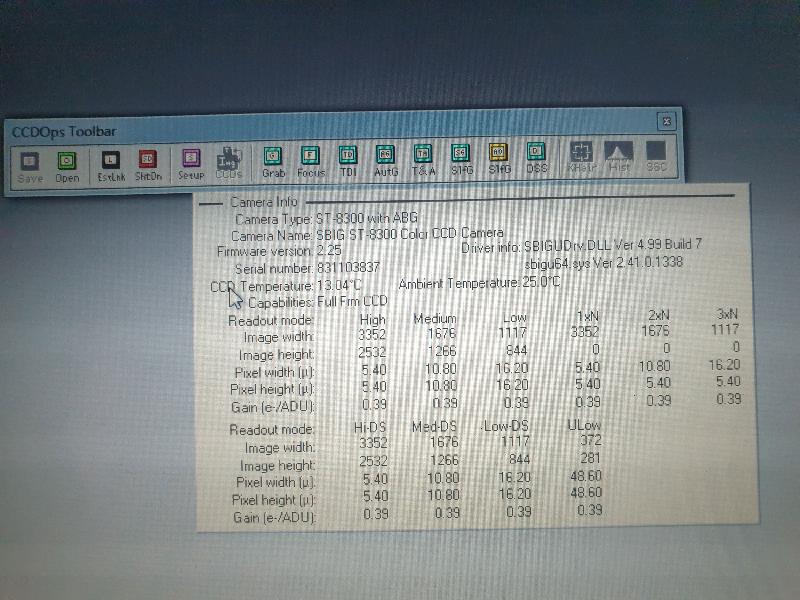
Task: Close the CCDOps Toolbar window
Action: [666, 121]
